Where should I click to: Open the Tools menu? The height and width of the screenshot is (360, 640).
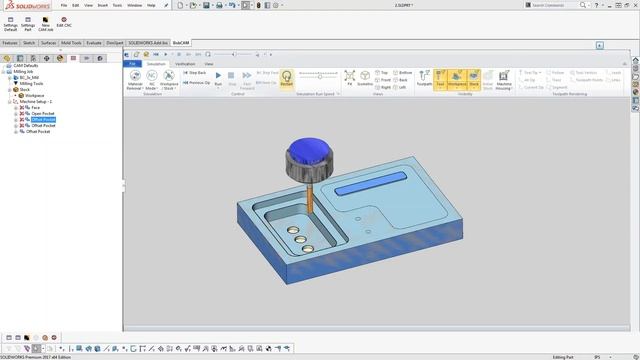click(x=117, y=5)
